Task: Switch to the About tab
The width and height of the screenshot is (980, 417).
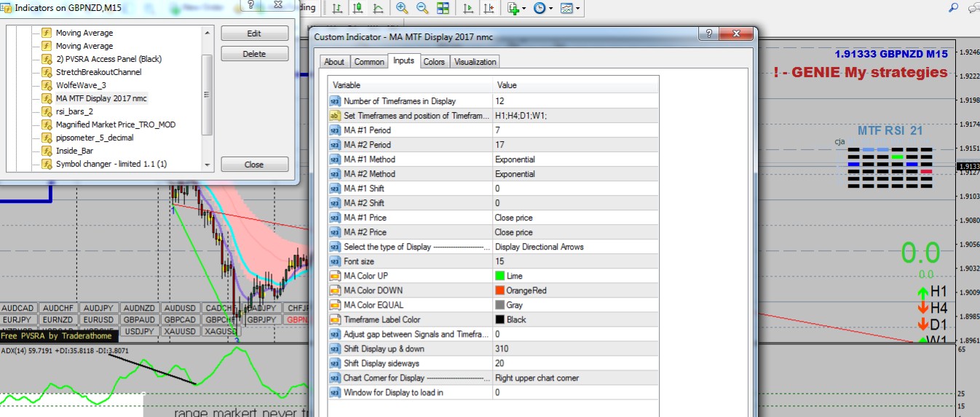Action: pos(334,62)
